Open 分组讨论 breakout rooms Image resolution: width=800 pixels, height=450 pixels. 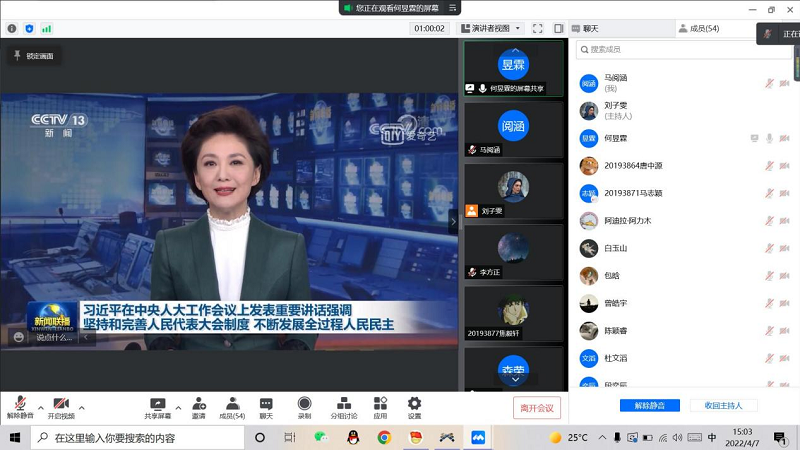344,407
